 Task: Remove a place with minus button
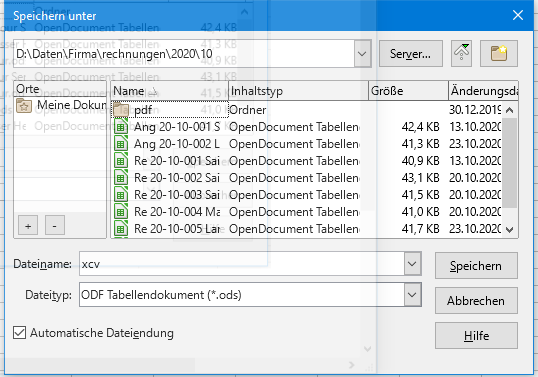55,225
